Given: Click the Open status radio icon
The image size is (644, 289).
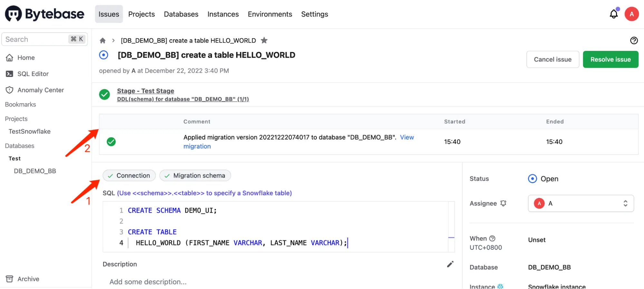Looking at the screenshot, I should [x=533, y=179].
